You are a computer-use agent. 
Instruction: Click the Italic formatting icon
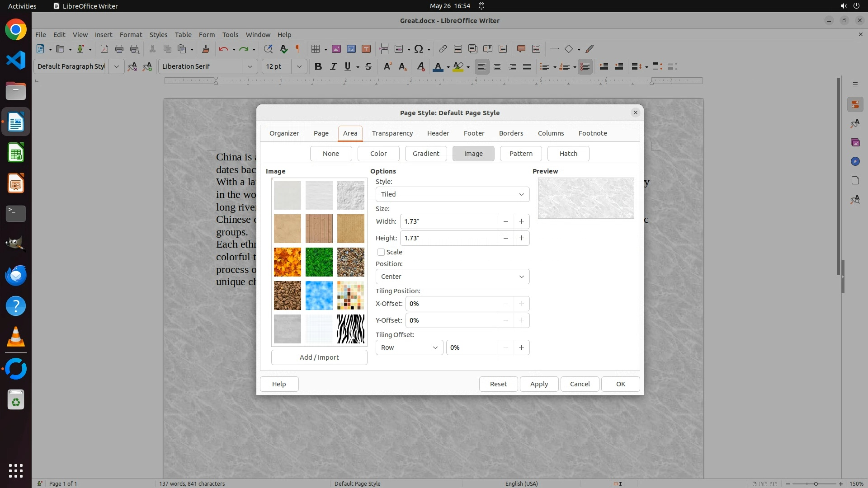coord(333,66)
